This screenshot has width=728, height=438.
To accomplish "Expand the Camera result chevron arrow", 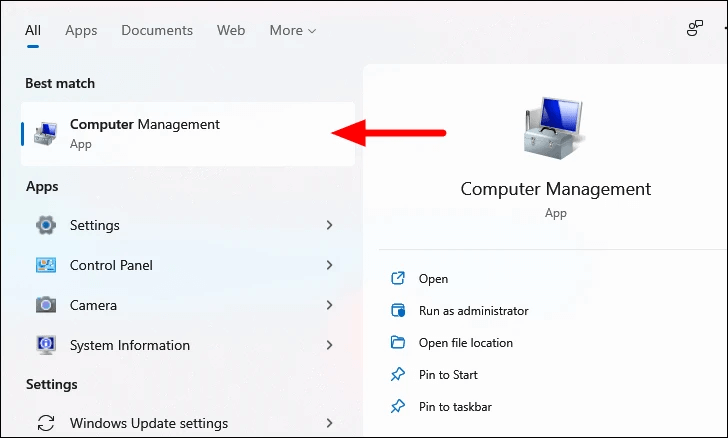I will 329,305.
